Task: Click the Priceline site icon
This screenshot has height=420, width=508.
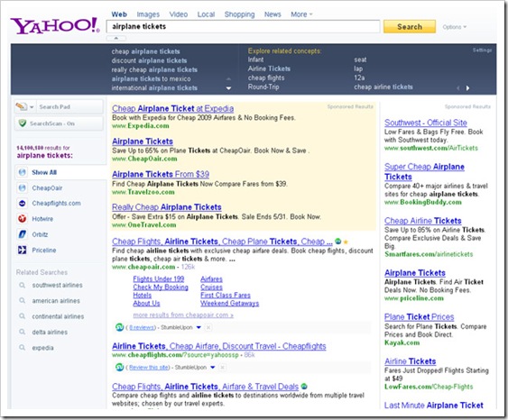Action: coord(22,250)
